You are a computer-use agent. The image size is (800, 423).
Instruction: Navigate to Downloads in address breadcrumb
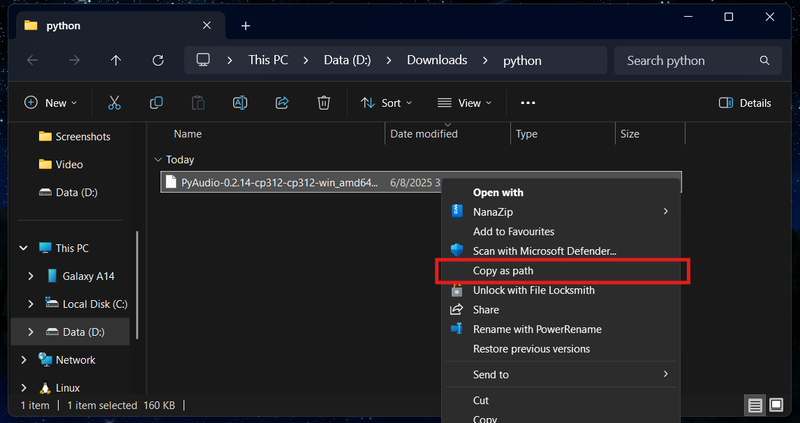click(x=436, y=60)
